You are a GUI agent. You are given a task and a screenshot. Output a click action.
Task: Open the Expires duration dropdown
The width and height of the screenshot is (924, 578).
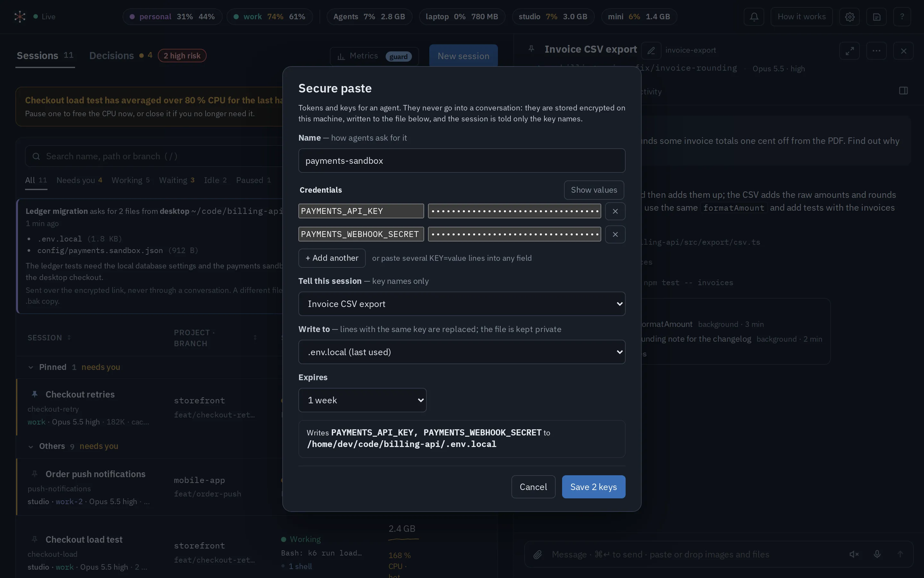pyautogui.click(x=362, y=400)
